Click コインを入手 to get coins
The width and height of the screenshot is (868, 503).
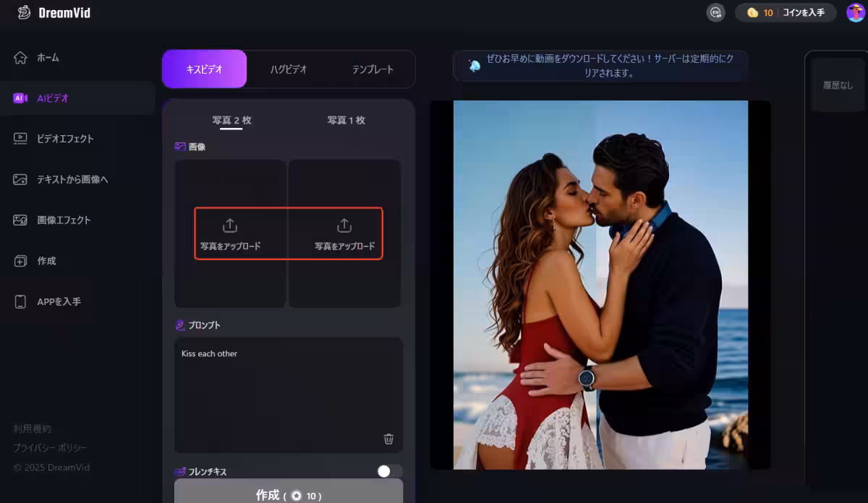click(x=804, y=13)
